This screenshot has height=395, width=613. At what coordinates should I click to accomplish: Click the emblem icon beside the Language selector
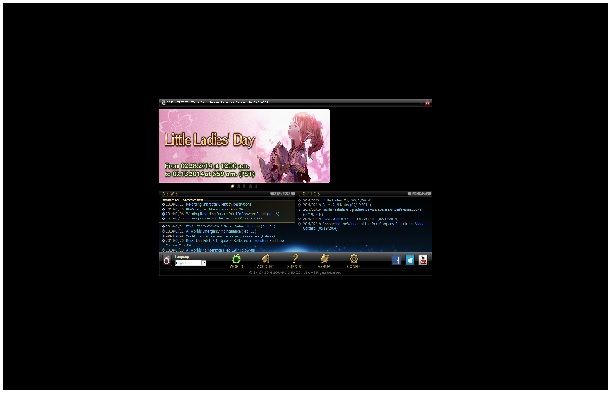pyautogui.click(x=167, y=260)
